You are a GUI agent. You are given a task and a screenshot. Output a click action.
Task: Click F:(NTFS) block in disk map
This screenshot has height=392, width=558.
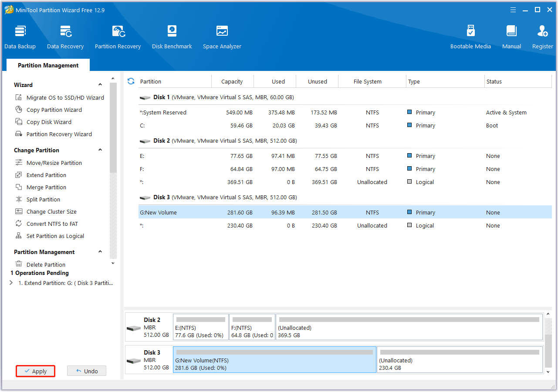pyautogui.click(x=252, y=327)
